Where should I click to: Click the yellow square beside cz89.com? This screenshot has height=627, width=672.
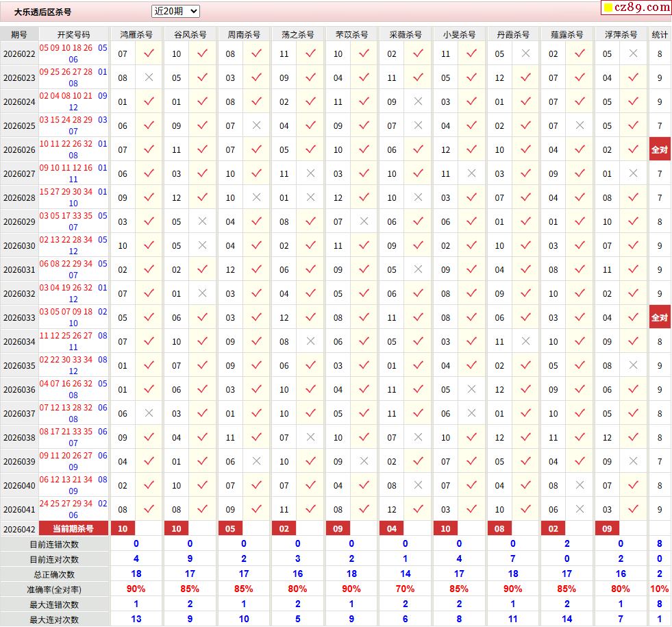[607, 8]
